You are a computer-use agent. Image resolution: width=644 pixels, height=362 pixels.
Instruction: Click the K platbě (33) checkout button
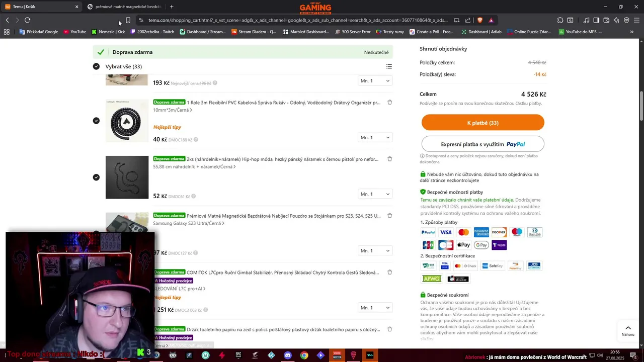click(x=483, y=123)
